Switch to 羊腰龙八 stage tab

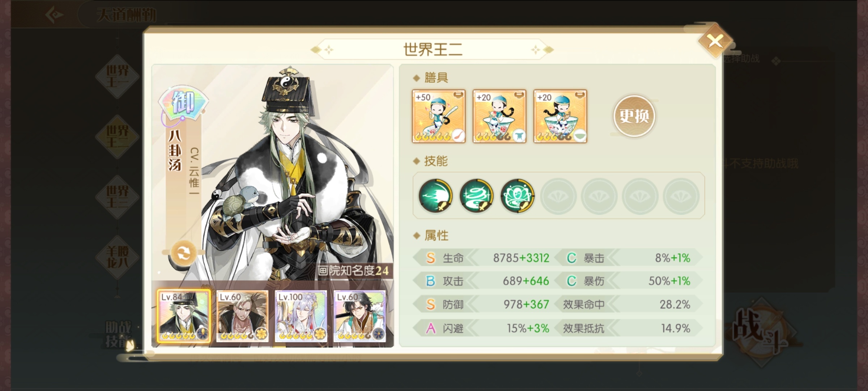(117, 257)
